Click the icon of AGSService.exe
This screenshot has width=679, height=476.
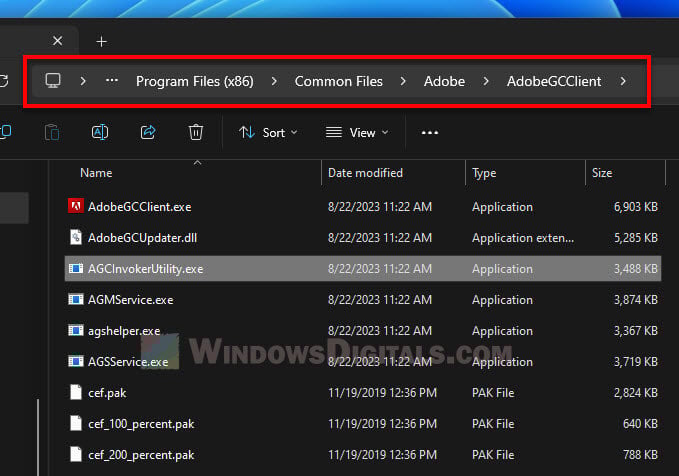tap(76, 361)
